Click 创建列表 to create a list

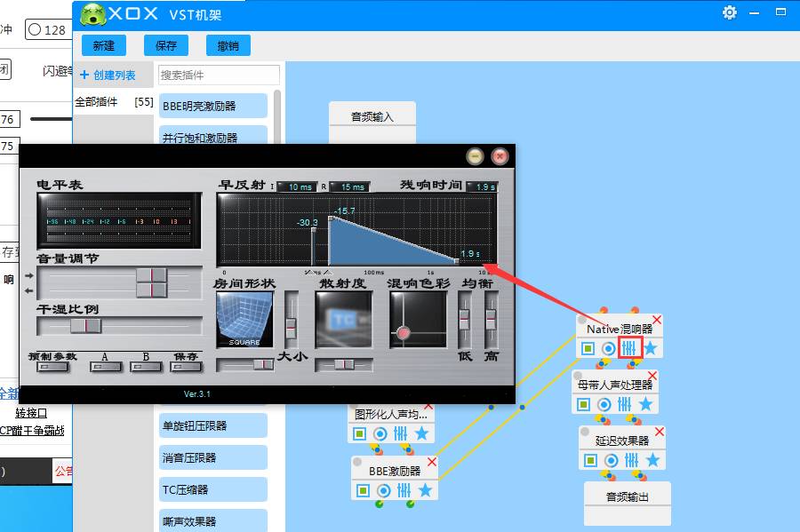tap(108, 75)
